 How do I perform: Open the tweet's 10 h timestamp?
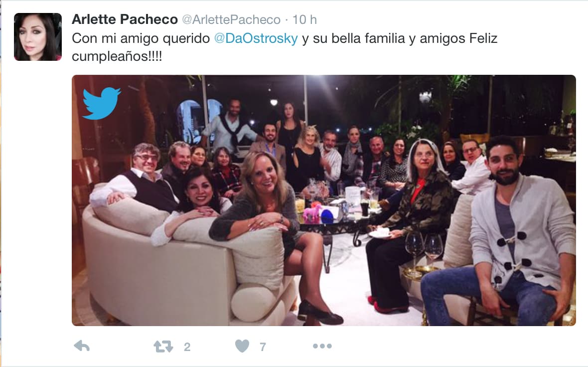pyautogui.click(x=304, y=19)
